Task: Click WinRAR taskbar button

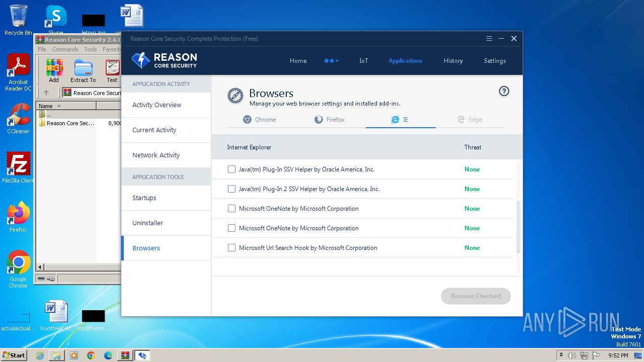Action: click(x=125, y=355)
